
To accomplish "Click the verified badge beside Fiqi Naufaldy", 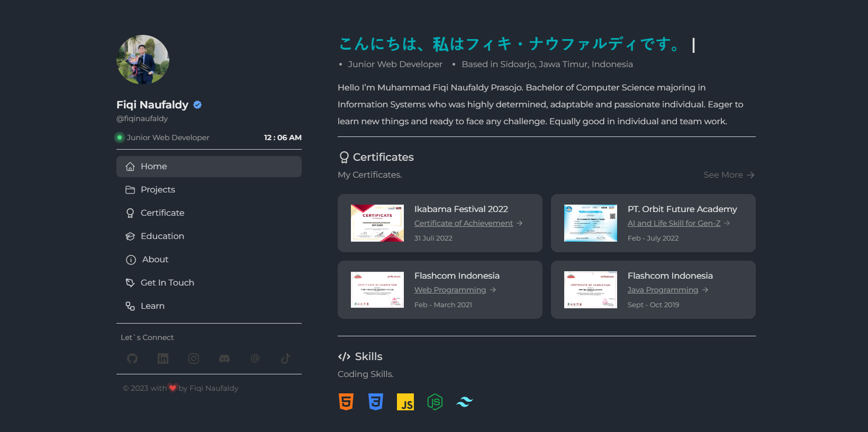I will [197, 105].
